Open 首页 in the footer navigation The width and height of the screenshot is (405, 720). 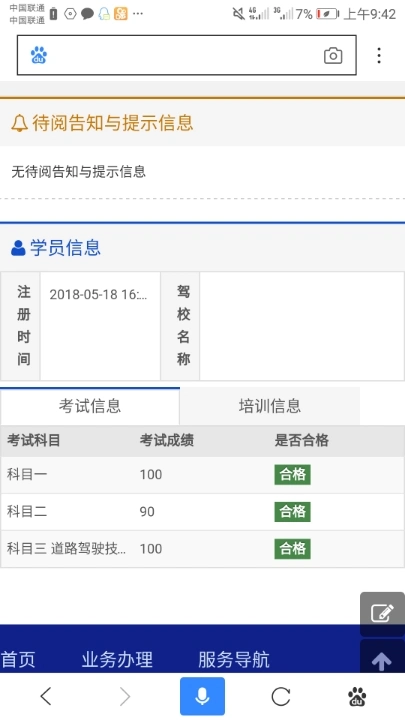point(18,659)
